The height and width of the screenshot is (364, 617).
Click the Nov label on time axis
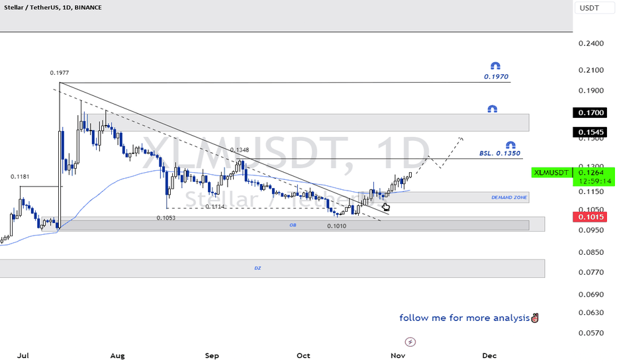398,356
